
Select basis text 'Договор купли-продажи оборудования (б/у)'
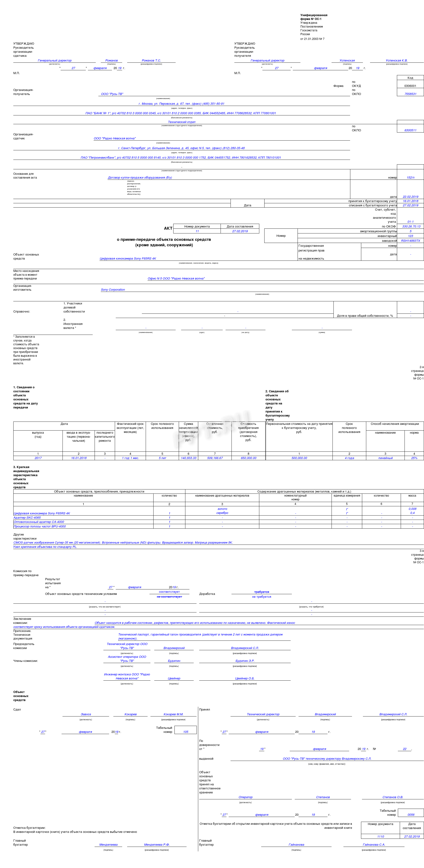(140, 178)
